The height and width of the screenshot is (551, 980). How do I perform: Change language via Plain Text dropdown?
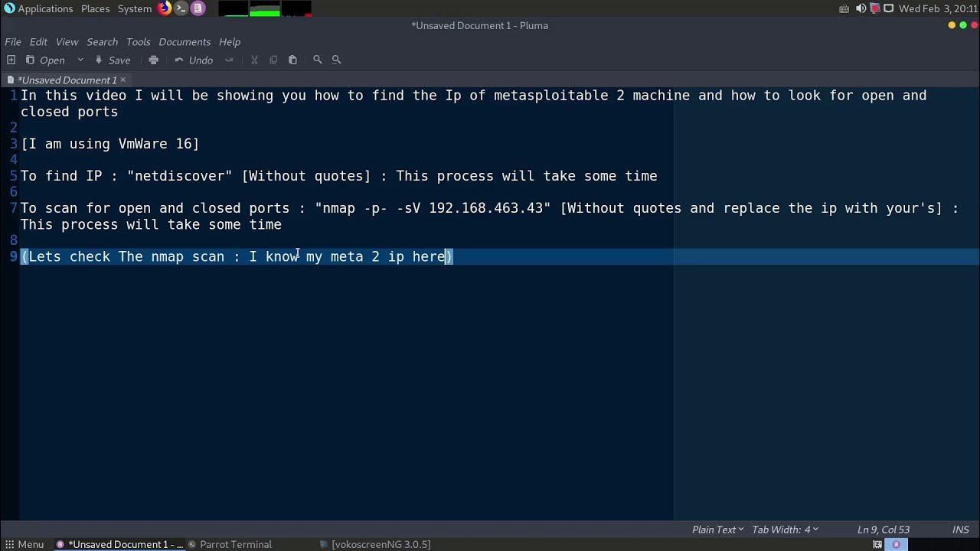(717, 529)
